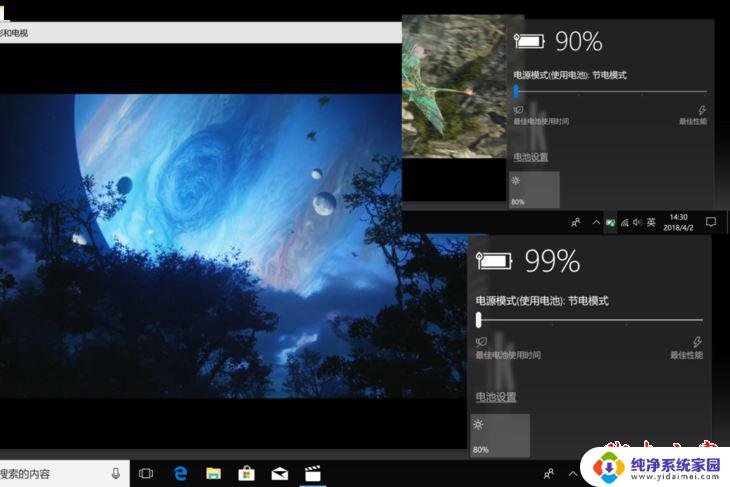Click 最佳电池使用时间 label in 99% panel

(508, 355)
